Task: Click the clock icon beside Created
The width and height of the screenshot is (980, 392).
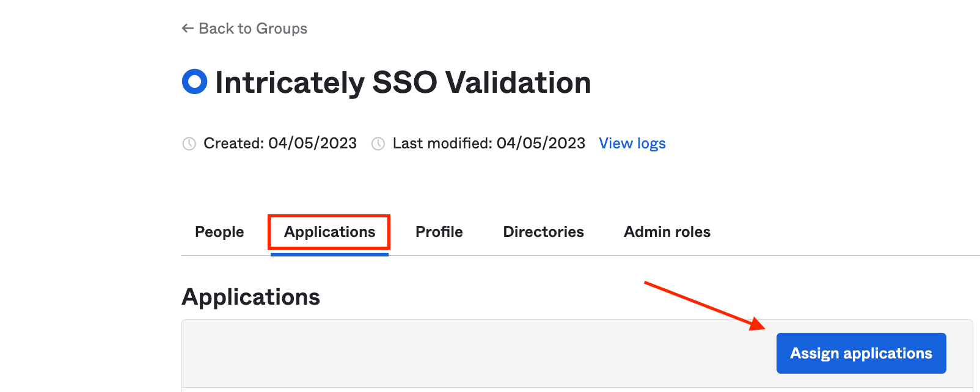Action: pyautogui.click(x=189, y=143)
